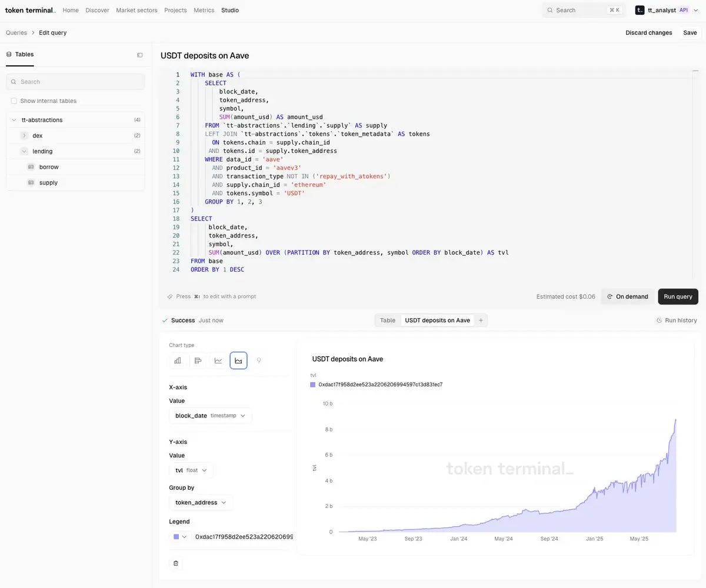Screen dimensions: 706x588
Task: Click the supply table icon
Action: tap(31, 183)
